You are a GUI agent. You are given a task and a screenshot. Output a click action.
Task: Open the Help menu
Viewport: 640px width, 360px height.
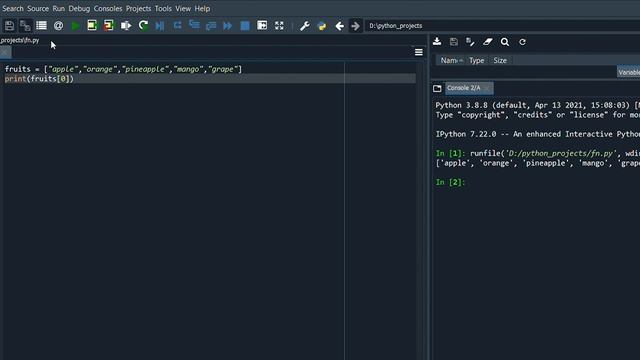pyautogui.click(x=202, y=9)
